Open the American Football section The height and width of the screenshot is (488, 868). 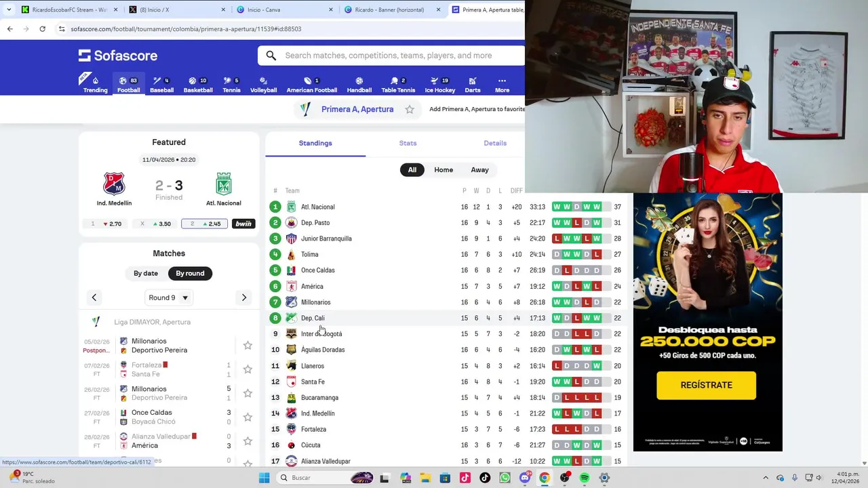click(x=311, y=85)
